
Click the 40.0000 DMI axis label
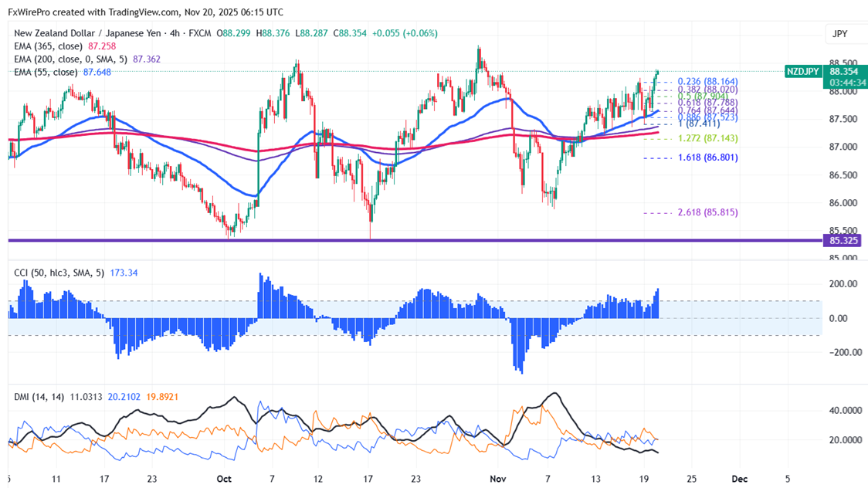[846, 411]
